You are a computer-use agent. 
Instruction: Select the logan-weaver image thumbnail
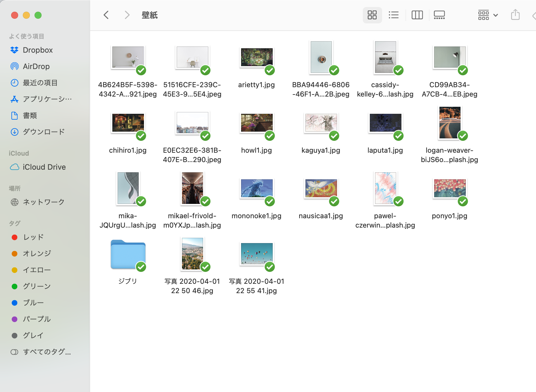coord(450,123)
